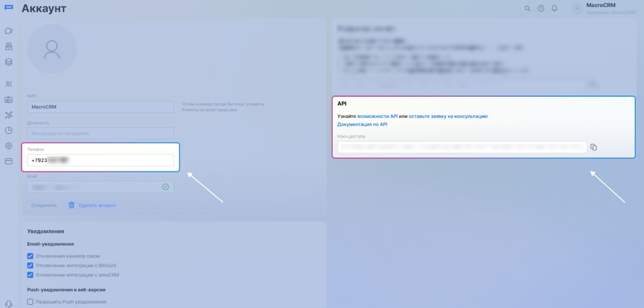
Task: Enable "Разрешить Push уведомления" checkbox
Action: click(30, 302)
